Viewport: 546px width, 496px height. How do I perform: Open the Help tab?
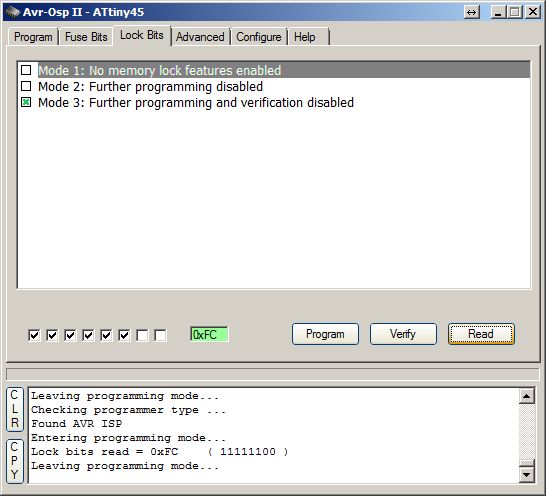pyautogui.click(x=305, y=37)
